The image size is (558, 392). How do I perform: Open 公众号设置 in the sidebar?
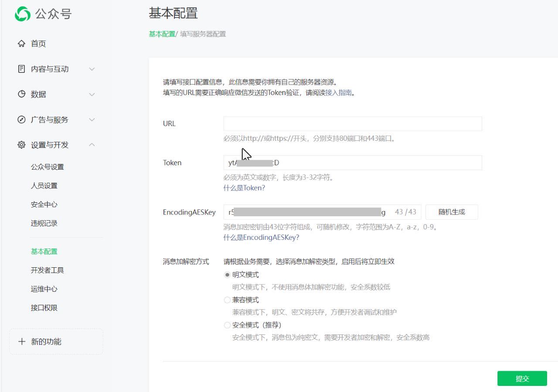tap(48, 167)
